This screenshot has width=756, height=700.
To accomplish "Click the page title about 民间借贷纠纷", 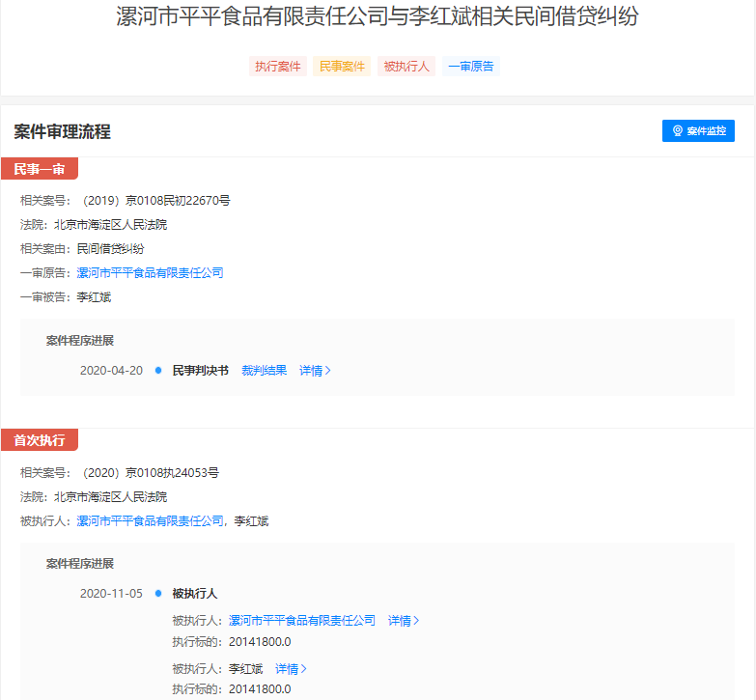I will tap(378, 15).
